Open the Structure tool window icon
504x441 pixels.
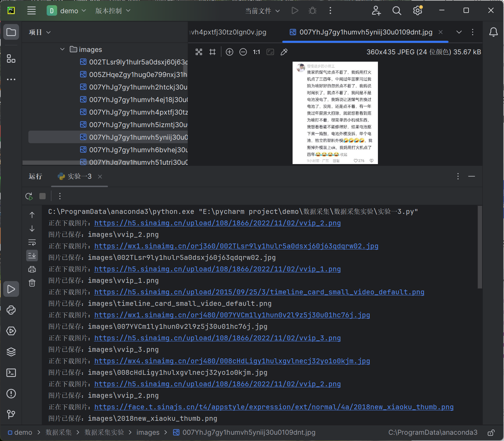11,59
